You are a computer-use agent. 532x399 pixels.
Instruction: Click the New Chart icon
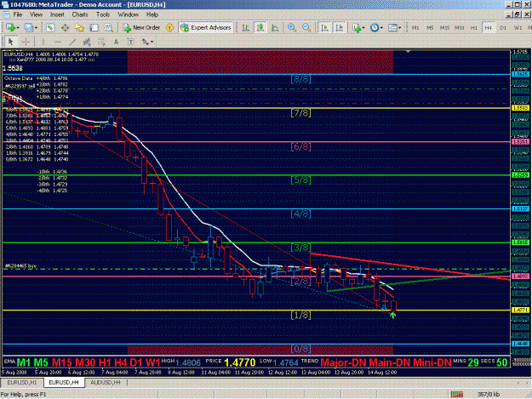10,28
